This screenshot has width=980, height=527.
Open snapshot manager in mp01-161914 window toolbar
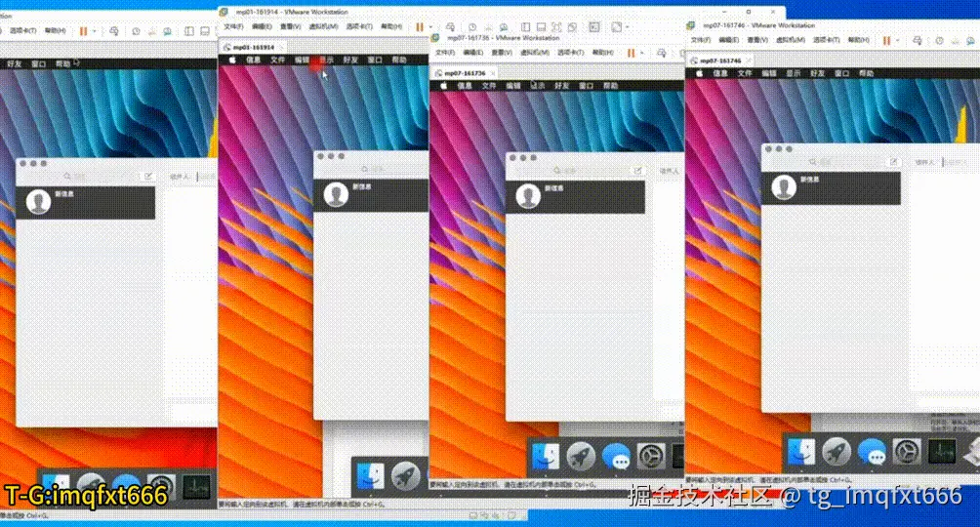tap(503, 27)
